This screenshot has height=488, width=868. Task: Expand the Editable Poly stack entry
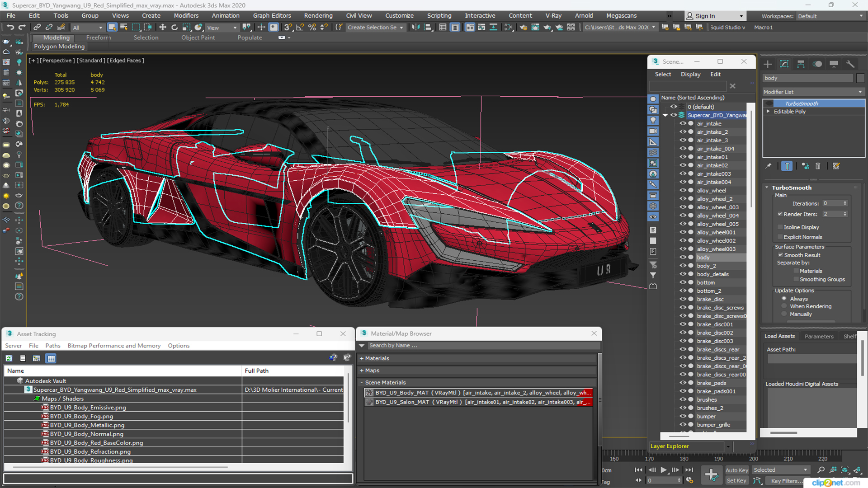(768, 111)
